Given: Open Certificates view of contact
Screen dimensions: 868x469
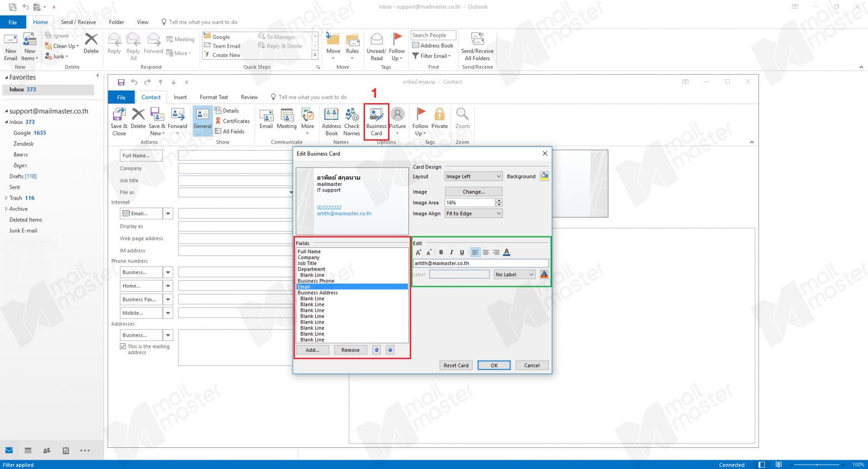Looking at the screenshot, I should tap(232, 121).
